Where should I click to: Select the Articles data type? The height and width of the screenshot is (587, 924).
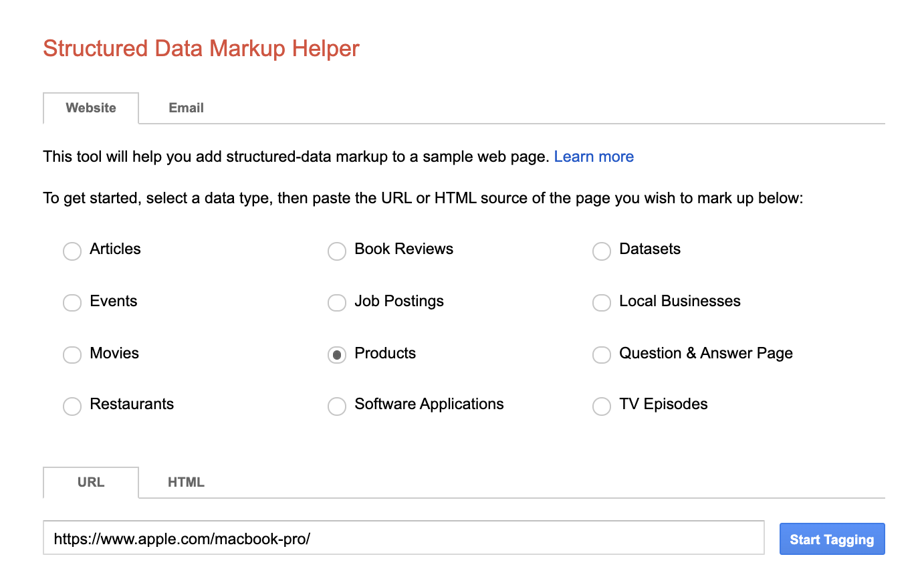click(x=72, y=251)
